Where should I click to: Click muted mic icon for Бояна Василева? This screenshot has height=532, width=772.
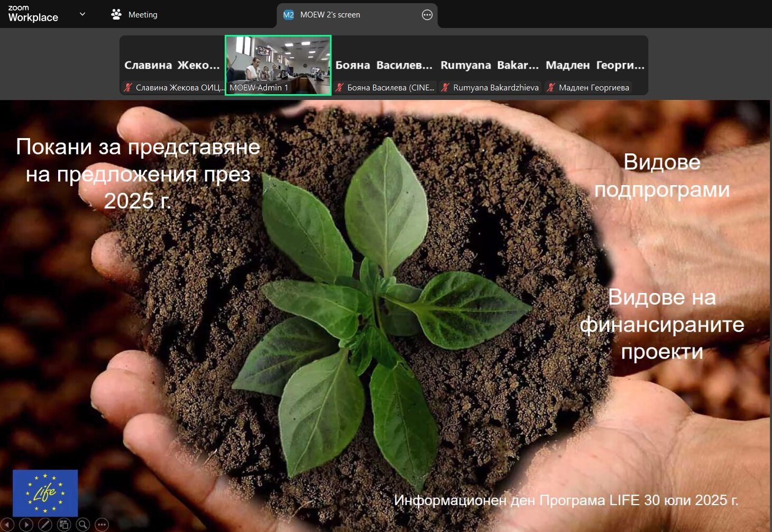(339, 88)
